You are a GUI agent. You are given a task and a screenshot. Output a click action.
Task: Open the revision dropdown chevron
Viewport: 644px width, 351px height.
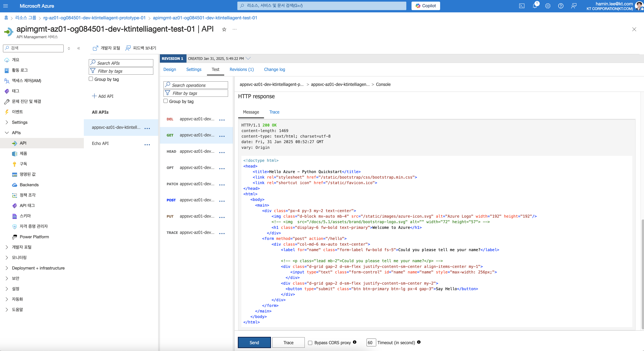248,58
